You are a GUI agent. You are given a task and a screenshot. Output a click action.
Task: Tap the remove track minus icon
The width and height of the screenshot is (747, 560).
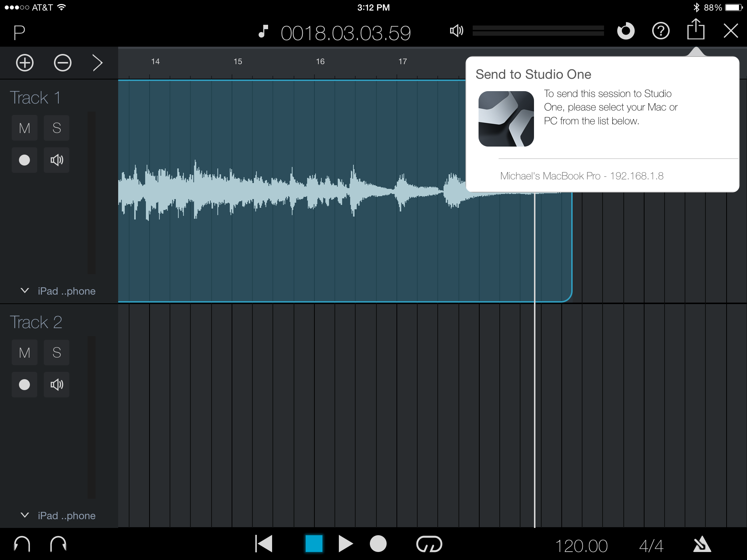[62, 63]
